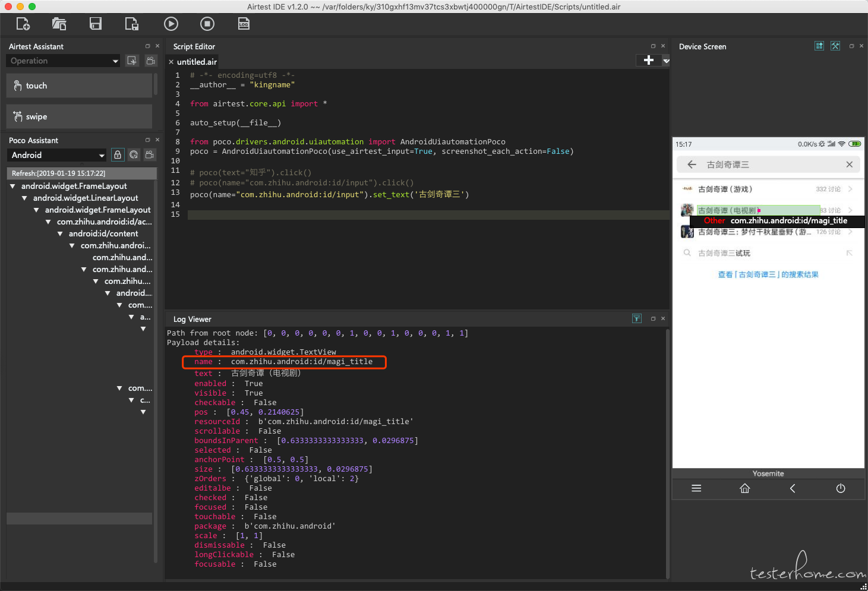Open a script from folder icon
The height and width of the screenshot is (591, 868).
coord(59,24)
